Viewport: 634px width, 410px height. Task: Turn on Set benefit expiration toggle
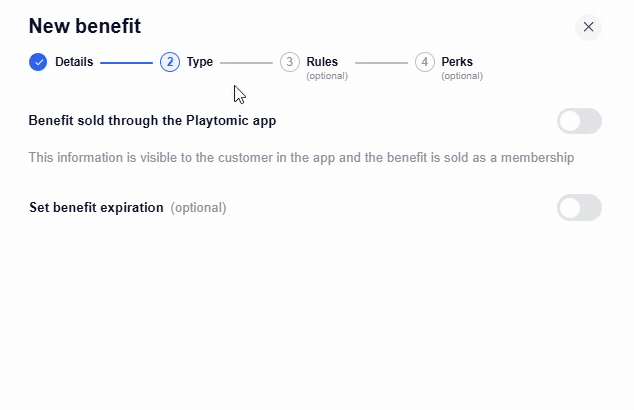tap(579, 208)
